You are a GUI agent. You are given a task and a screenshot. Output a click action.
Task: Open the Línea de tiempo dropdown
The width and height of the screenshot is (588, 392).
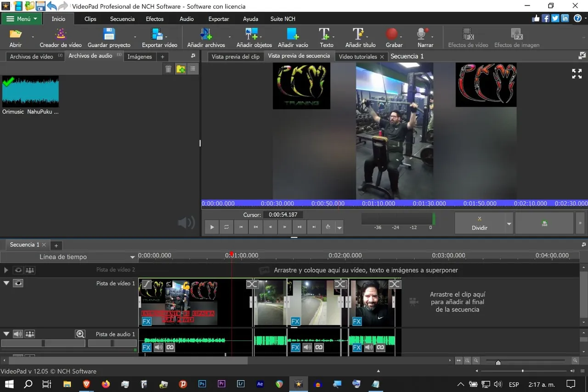[132, 257]
